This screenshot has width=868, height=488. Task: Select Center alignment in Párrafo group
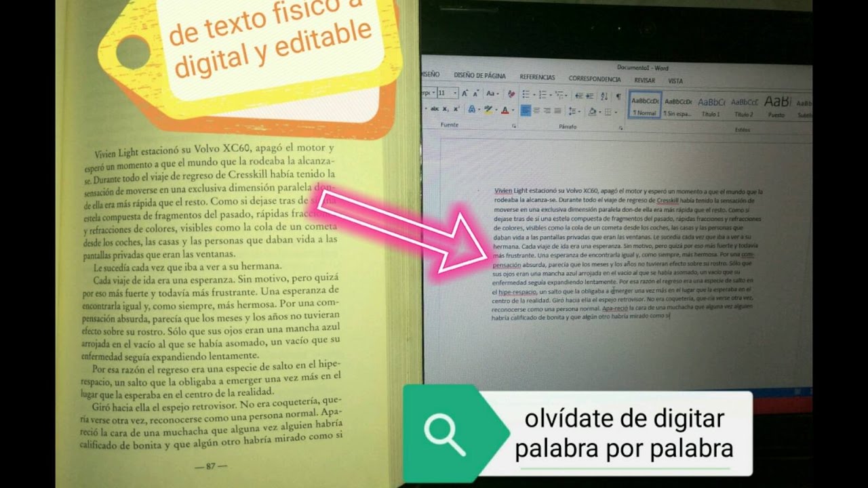click(536, 110)
